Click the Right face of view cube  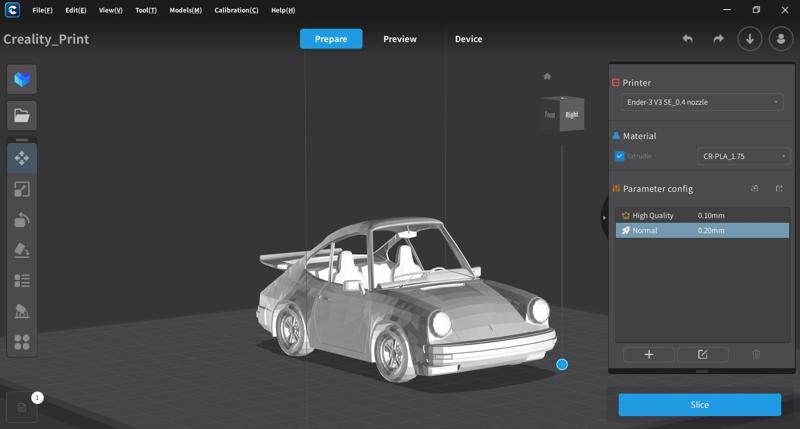pos(572,115)
